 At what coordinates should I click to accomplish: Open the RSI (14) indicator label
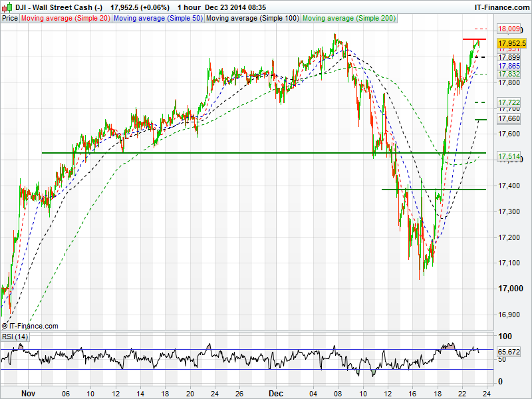15,337
